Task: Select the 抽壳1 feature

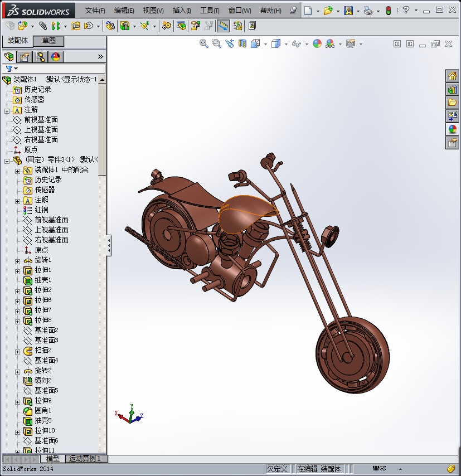Action: 43,280
